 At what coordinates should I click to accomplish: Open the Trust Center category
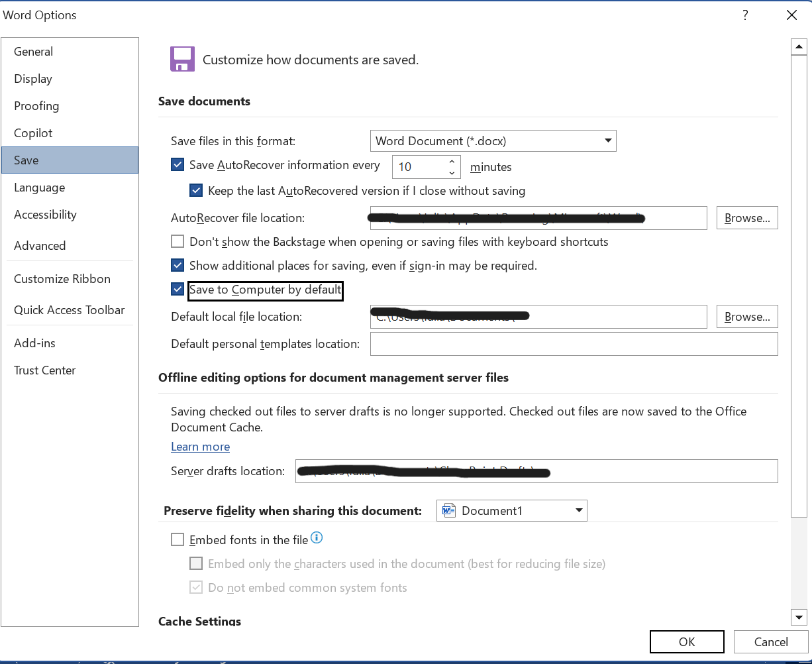[45, 370]
